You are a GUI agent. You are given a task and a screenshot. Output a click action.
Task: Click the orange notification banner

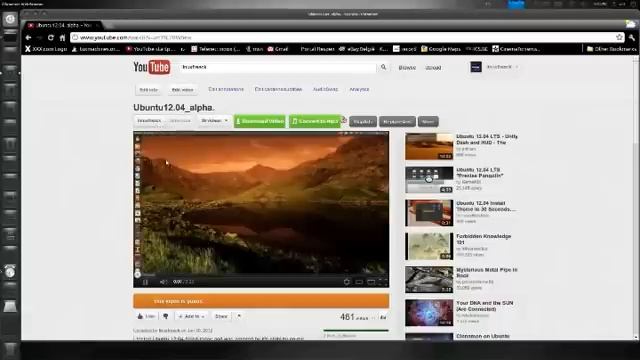click(x=261, y=301)
